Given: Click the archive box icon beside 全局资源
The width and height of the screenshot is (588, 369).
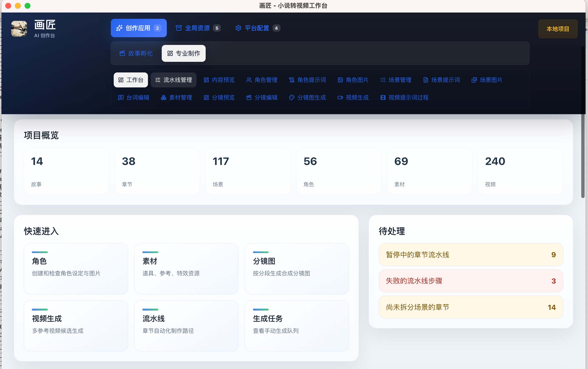Looking at the screenshot, I should click(x=179, y=28).
